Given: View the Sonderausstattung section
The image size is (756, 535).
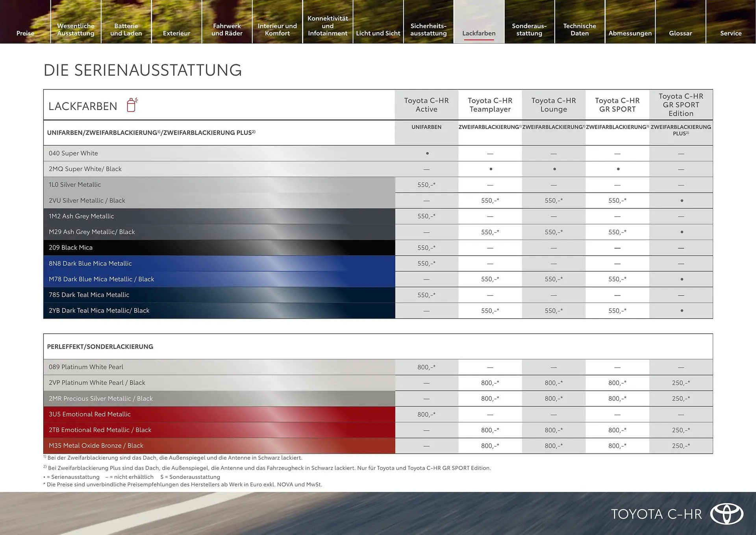Looking at the screenshot, I should click(529, 30).
